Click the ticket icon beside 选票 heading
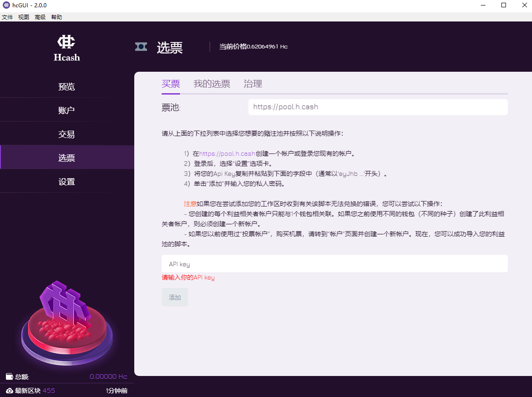The width and height of the screenshot is (532, 397). 141,47
